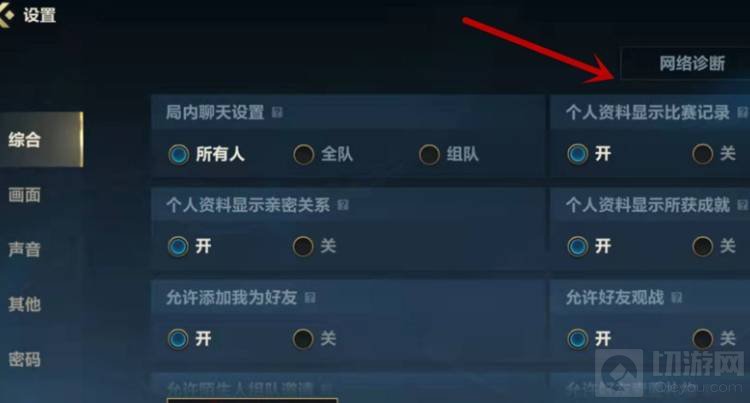Click help icon beside 个人资料显示比赛记录
Image resolution: width=750 pixels, height=403 pixels.
pos(742,112)
